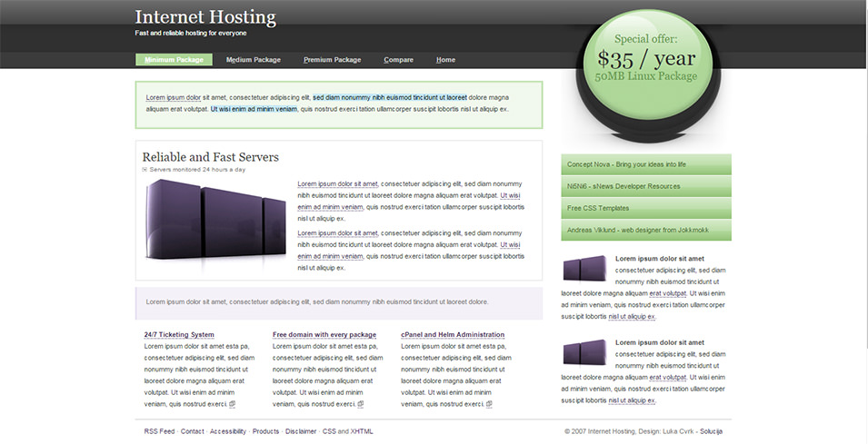Viewport: 868px width, 444px height.
Task: Click the second small server thumbnail in sidebar
Action: pos(584,352)
